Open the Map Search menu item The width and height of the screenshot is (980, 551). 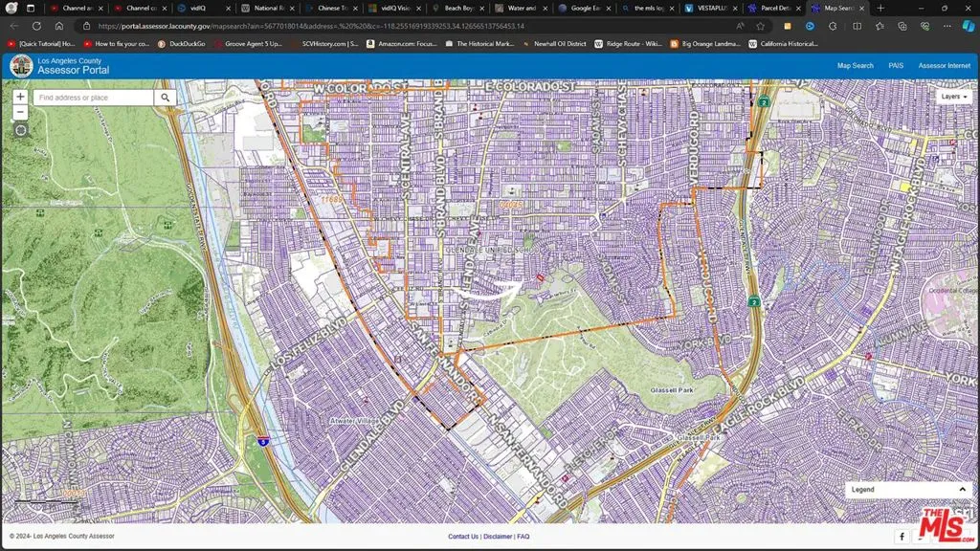click(855, 66)
